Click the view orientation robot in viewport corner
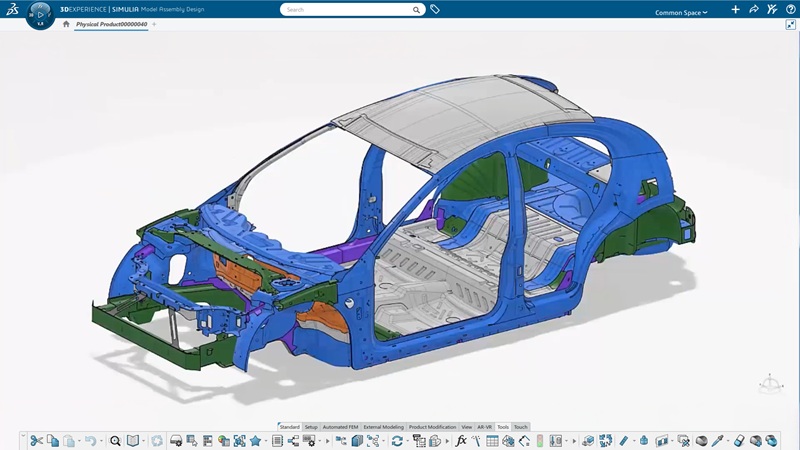Viewport: 800px width, 450px height. tap(770, 383)
